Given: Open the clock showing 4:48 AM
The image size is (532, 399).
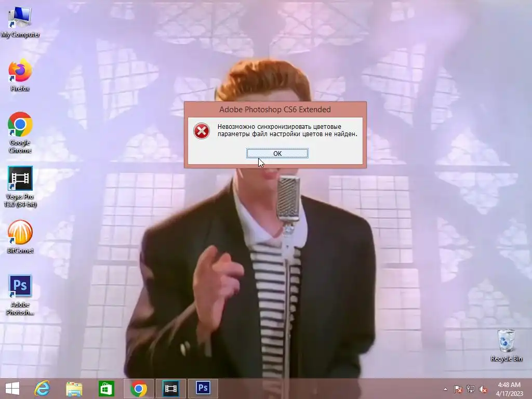Looking at the screenshot, I should 509,389.
